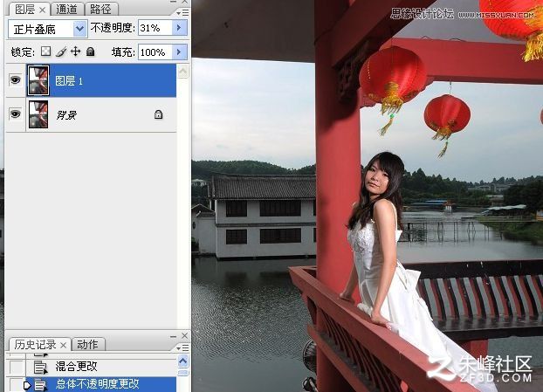Select the 图层 1 layer thumbnail
Viewport: 543px width, 392px height.
pos(38,80)
